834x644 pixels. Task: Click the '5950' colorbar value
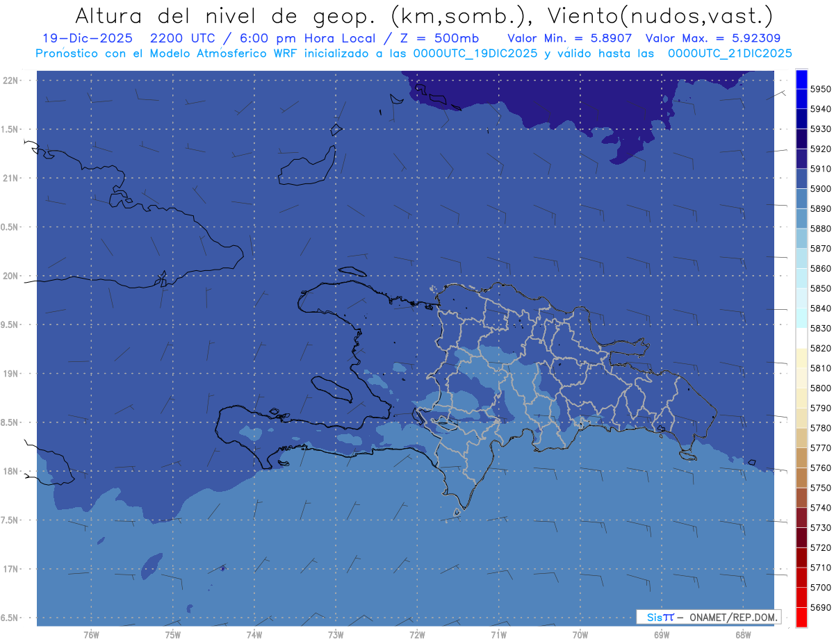[x=820, y=89]
